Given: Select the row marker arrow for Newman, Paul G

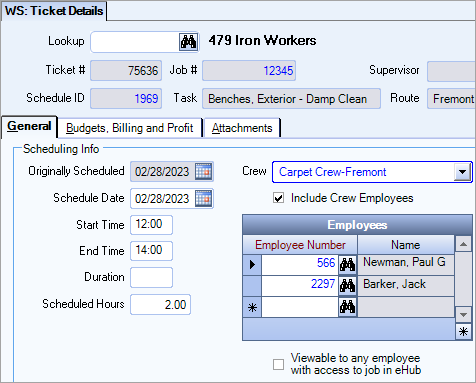Looking at the screenshot, I should click(252, 265).
